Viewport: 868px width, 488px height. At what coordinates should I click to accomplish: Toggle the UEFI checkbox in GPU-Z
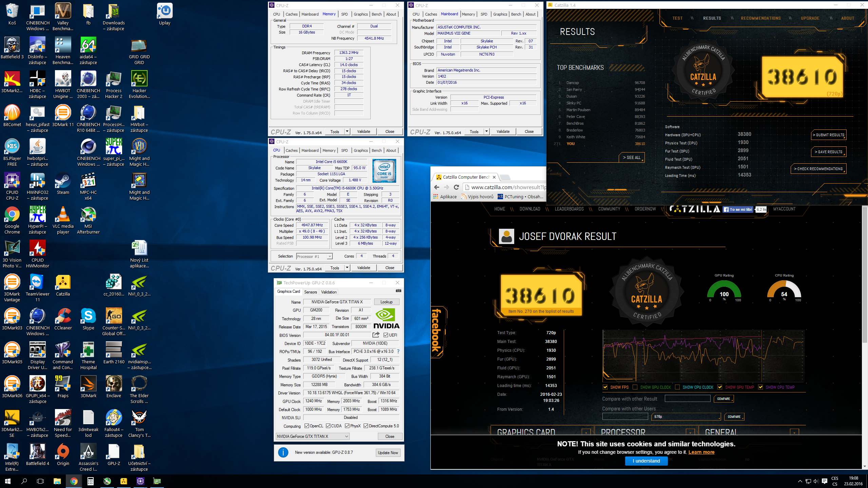[x=386, y=335]
